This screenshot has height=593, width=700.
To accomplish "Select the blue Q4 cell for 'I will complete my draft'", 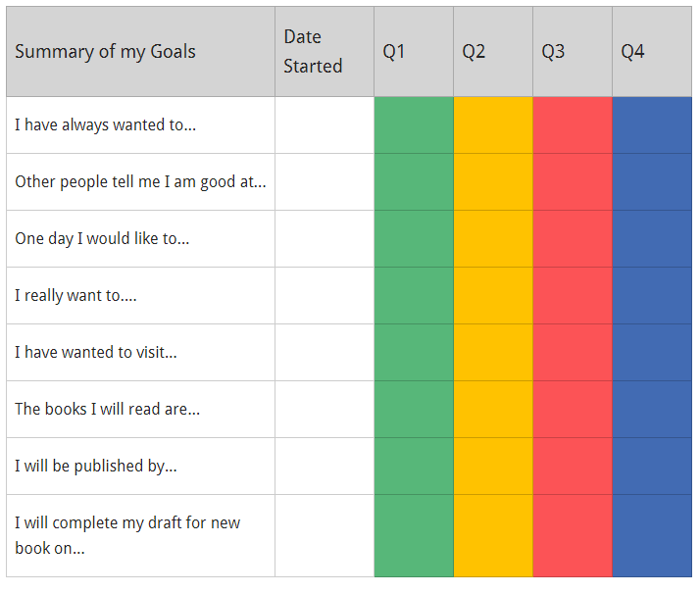I will coord(652,535).
